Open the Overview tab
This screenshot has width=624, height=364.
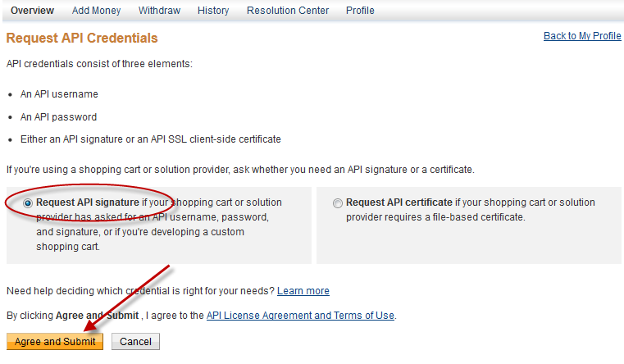point(33,11)
